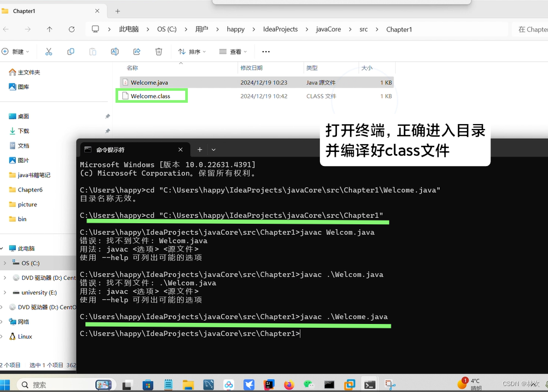The image size is (548, 392).
Task: Click the Windows Start button
Action: [x=5, y=385]
